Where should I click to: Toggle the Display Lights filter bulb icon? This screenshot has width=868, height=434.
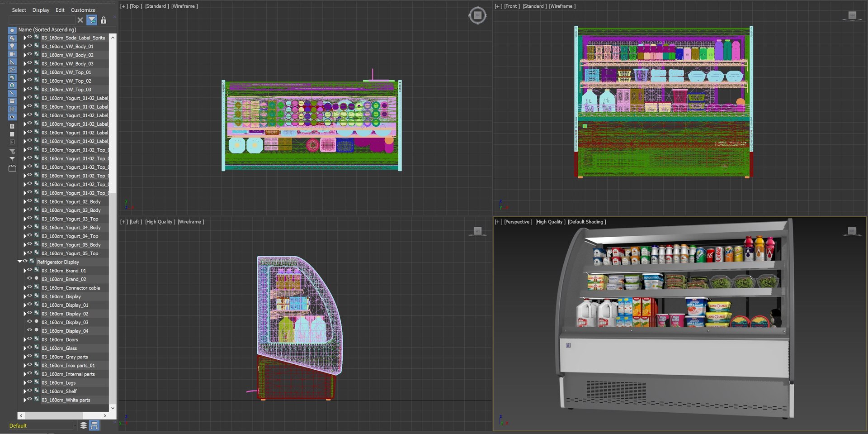point(12,46)
